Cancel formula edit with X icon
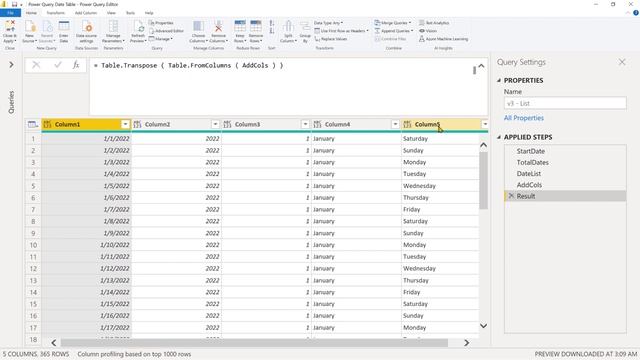640x360 pixels. coord(36,65)
